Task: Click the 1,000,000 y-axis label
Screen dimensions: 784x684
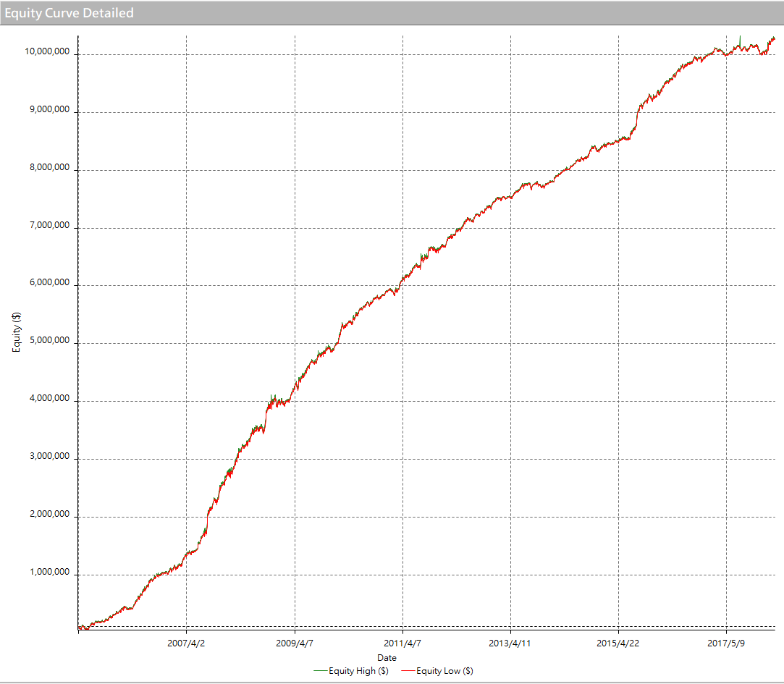Action: point(49,572)
